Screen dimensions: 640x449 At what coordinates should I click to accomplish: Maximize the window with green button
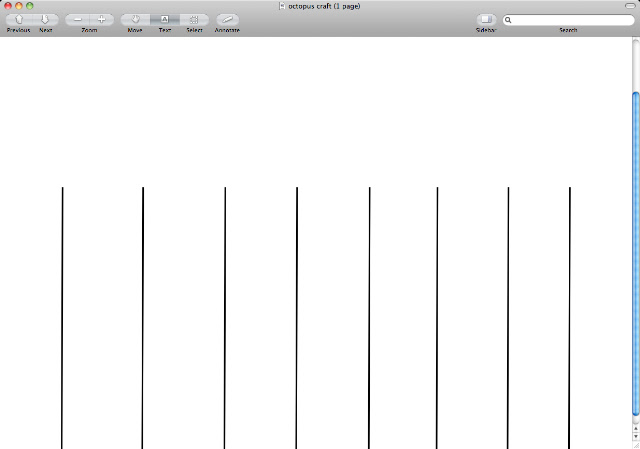coord(30,6)
